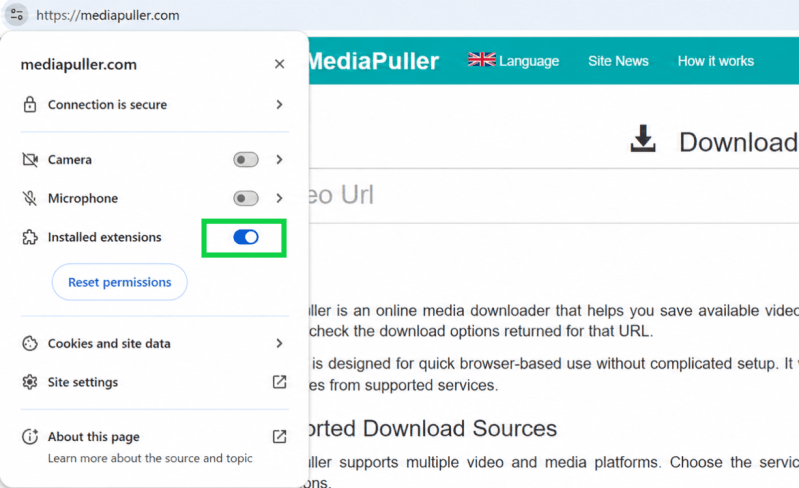Click the MediaPuller site logo

coord(374,61)
